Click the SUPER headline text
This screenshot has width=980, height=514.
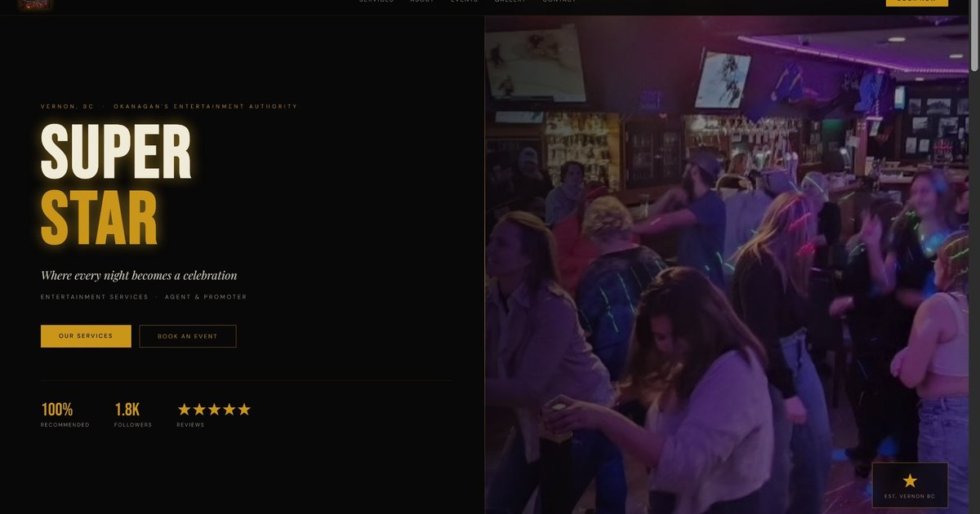coord(116,152)
